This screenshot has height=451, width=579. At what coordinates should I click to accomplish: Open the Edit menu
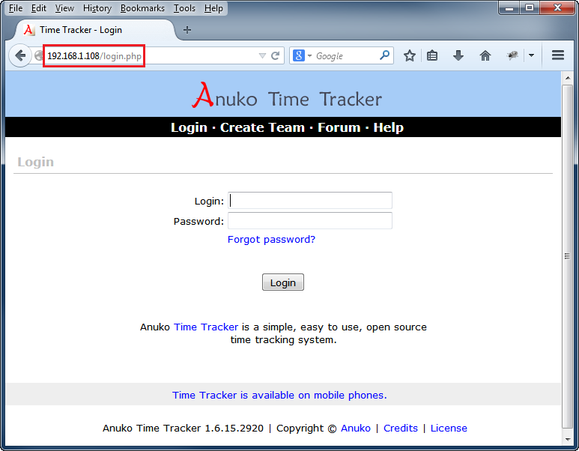38,8
